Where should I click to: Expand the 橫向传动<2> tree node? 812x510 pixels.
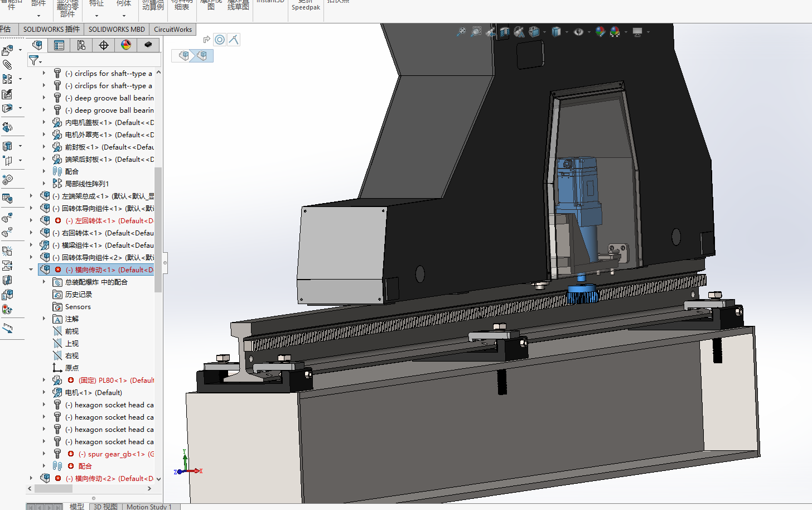point(31,478)
